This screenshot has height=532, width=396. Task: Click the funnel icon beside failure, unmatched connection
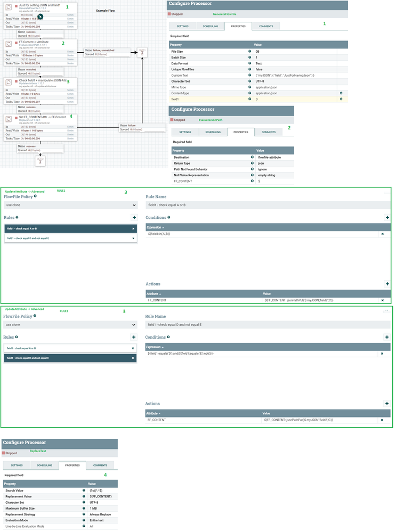pyautogui.click(x=142, y=53)
